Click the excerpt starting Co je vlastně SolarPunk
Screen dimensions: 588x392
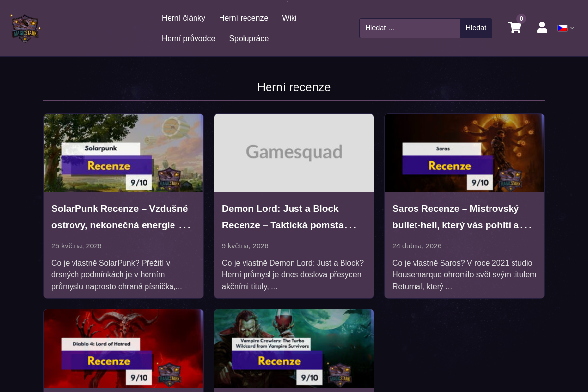pyautogui.click(x=117, y=275)
